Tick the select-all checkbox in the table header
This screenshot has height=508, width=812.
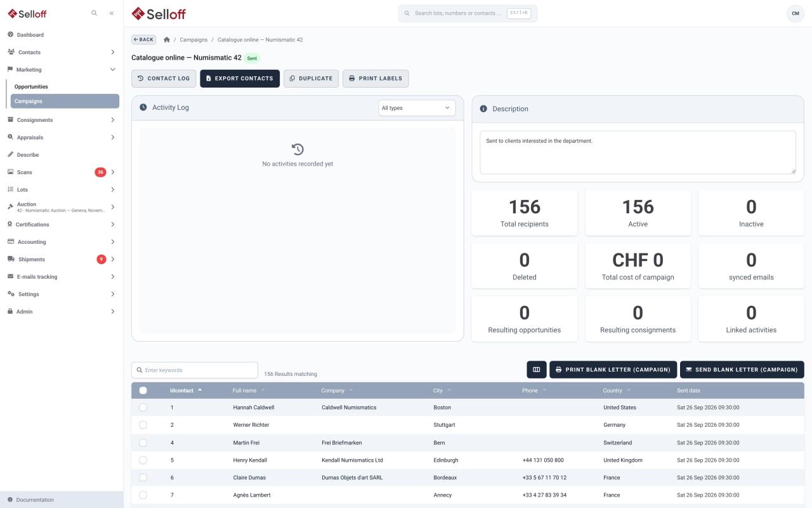click(x=143, y=391)
